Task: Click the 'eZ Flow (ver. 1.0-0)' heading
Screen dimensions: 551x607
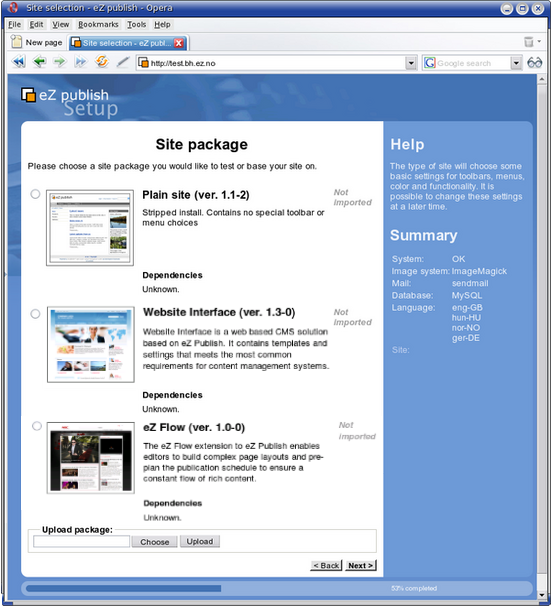Action: click(194, 427)
